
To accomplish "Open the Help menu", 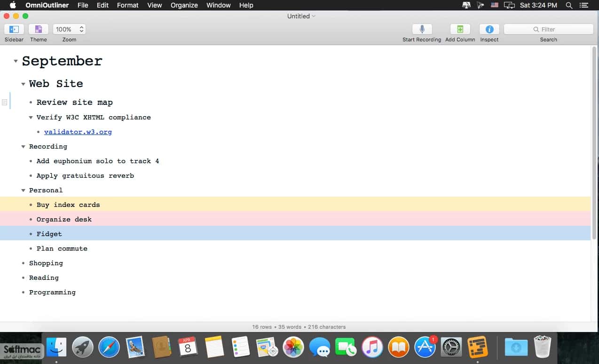I will click(x=246, y=5).
